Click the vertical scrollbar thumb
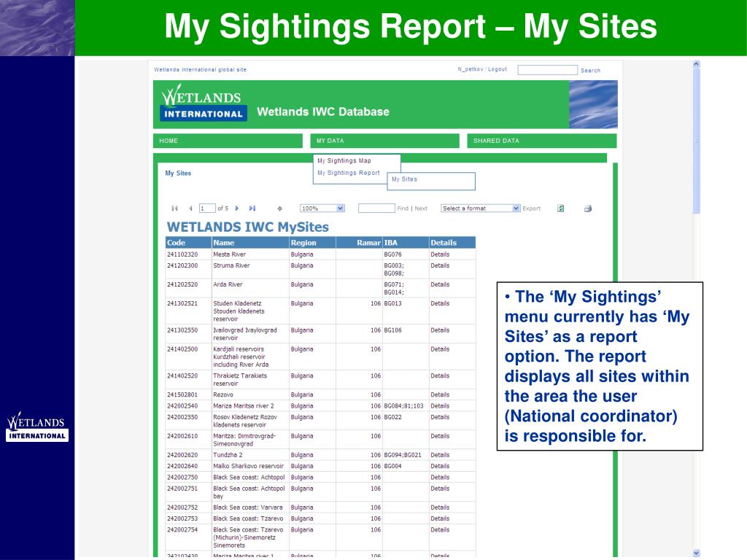This screenshot has height=560, width=747. 696,141
